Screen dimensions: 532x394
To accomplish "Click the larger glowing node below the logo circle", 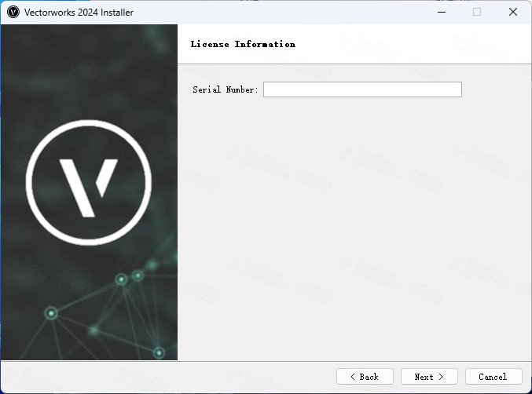I will [x=122, y=279].
